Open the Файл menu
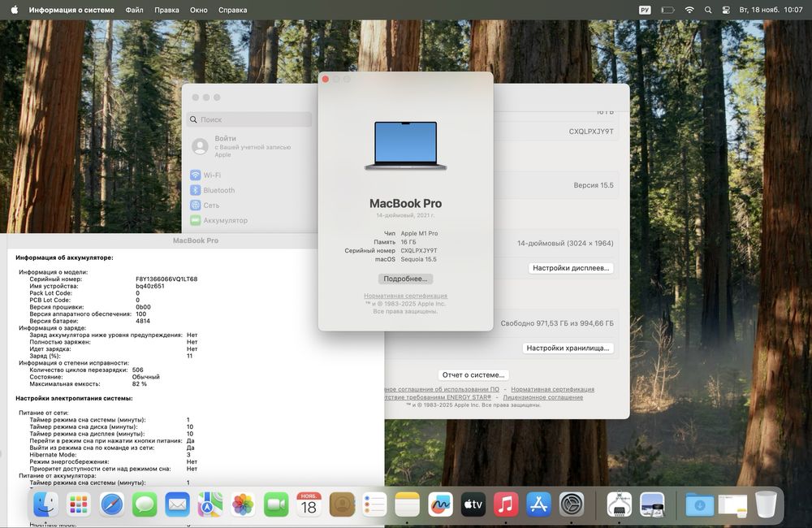812x528 pixels. click(x=134, y=10)
